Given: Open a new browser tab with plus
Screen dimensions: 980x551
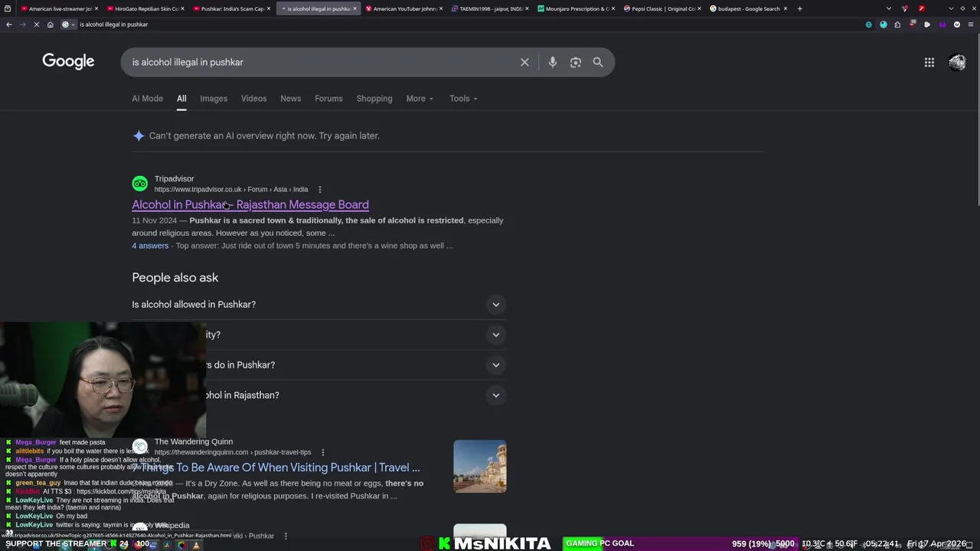Looking at the screenshot, I should 799,8.
